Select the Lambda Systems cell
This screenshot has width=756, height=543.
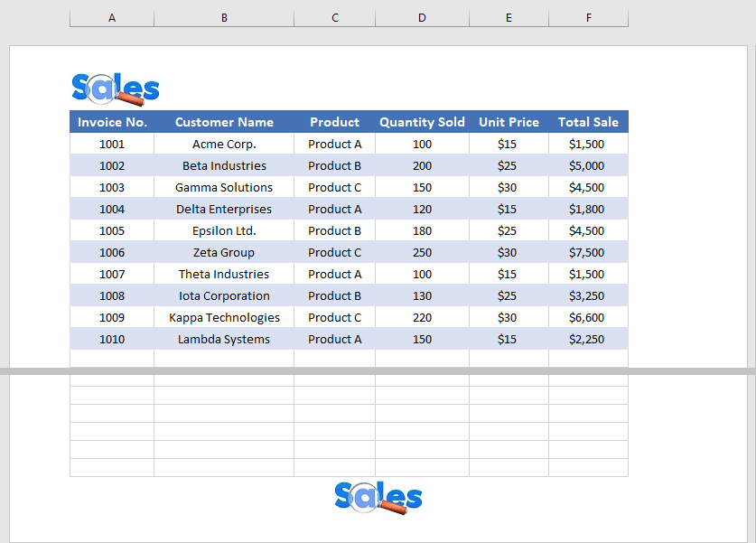coord(223,339)
